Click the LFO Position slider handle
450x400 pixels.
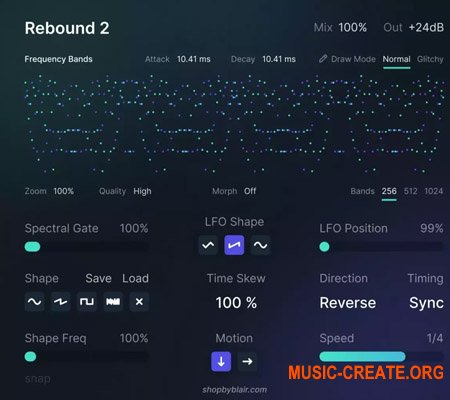(324, 247)
